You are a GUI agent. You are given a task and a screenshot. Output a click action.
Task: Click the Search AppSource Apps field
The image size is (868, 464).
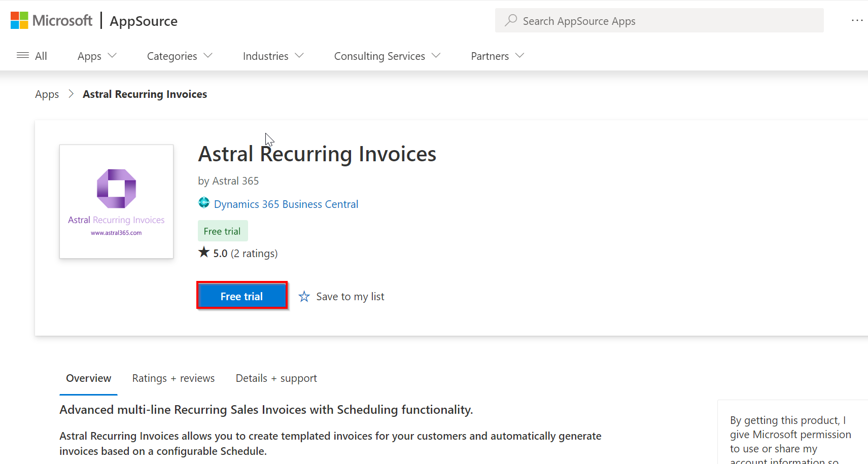coord(659,21)
